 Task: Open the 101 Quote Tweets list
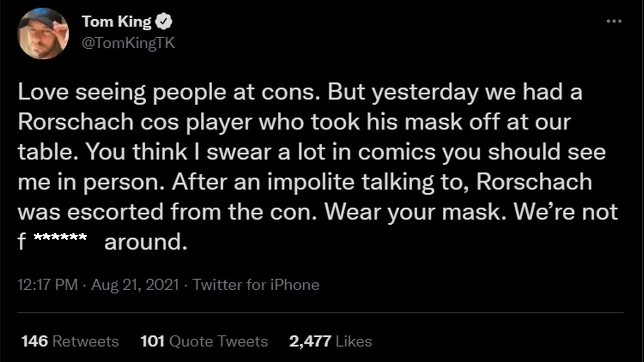tap(204, 341)
